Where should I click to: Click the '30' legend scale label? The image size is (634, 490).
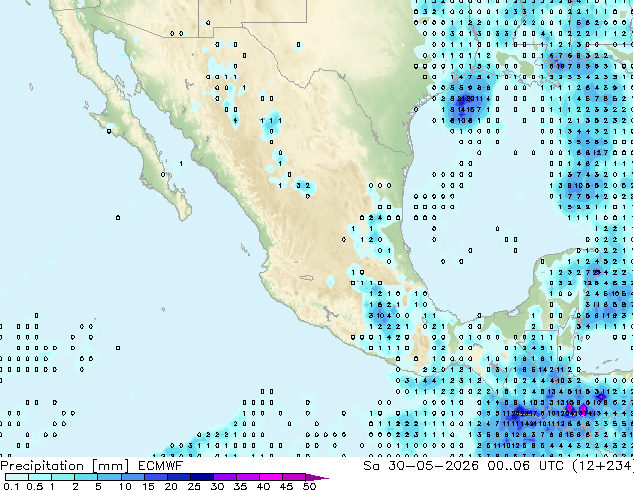click(217, 486)
